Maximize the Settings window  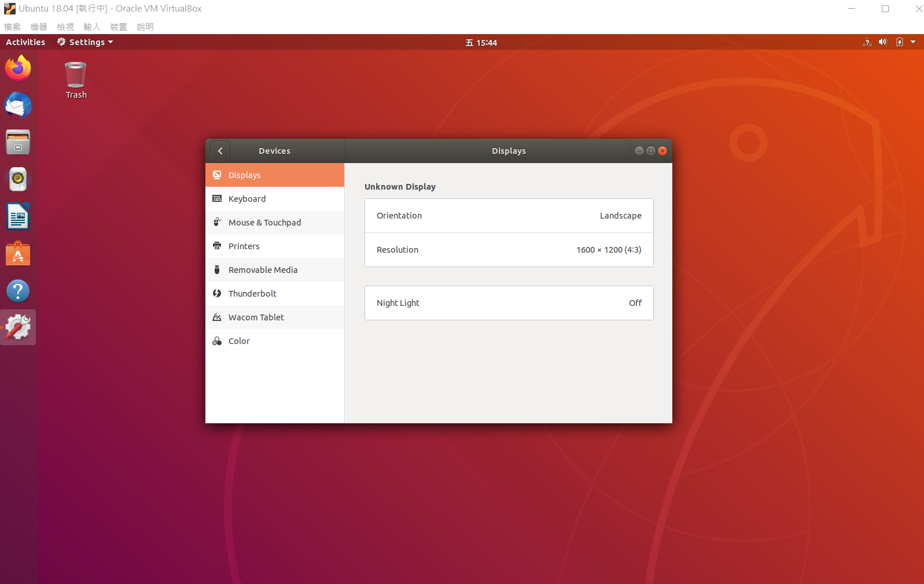coord(651,151)
